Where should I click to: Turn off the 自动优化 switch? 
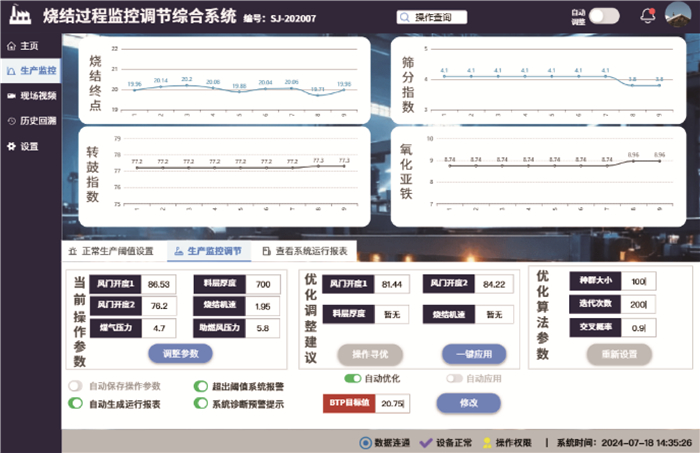click(352, 379)
